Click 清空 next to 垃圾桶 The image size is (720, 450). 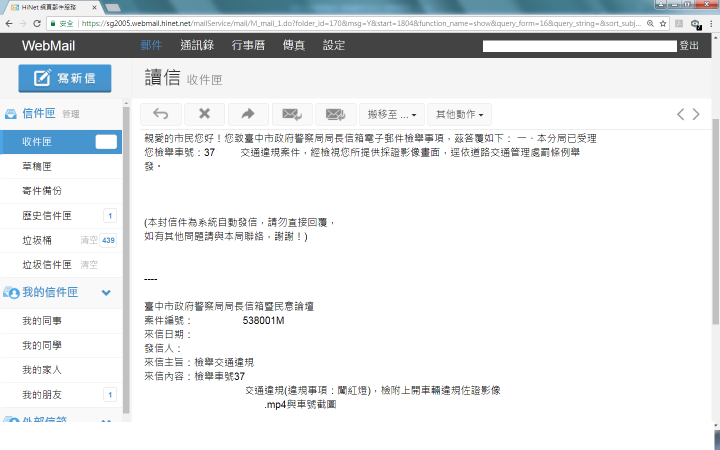click(x=89, y=240)
